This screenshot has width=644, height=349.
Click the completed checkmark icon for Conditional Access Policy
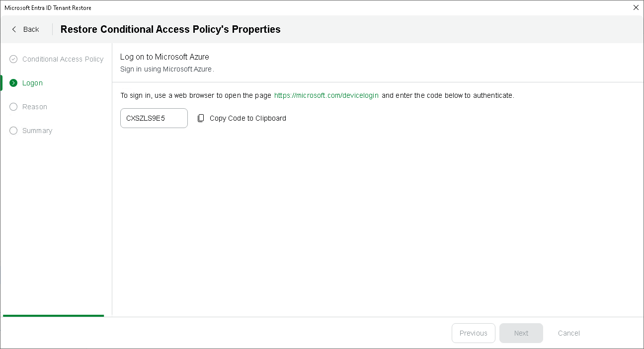coord(13,59)
